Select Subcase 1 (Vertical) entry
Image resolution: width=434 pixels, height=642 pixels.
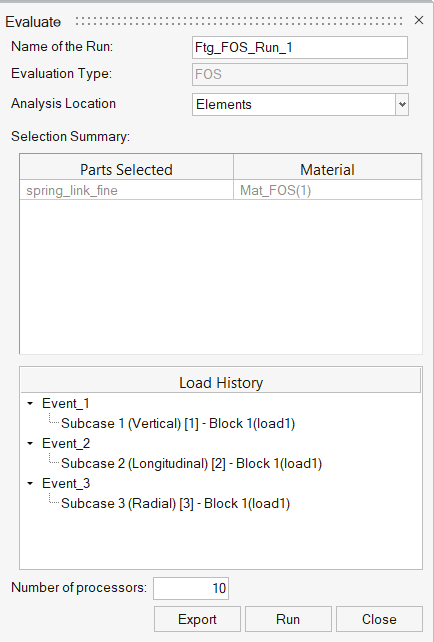pos(178,423)
